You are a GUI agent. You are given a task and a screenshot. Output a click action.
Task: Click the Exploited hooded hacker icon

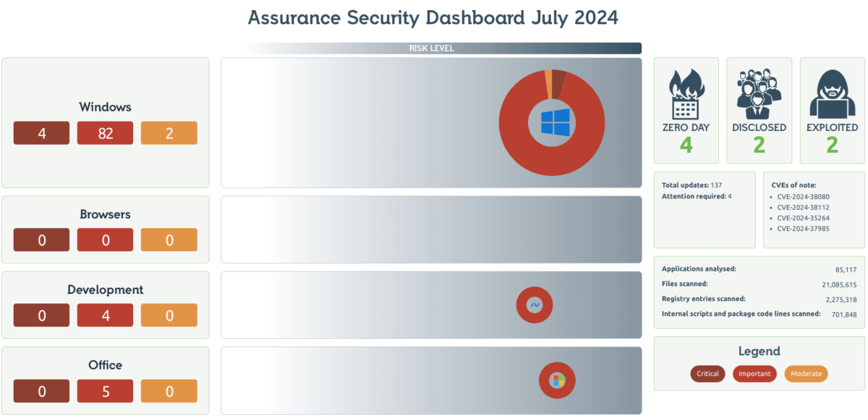click(832, 94)
